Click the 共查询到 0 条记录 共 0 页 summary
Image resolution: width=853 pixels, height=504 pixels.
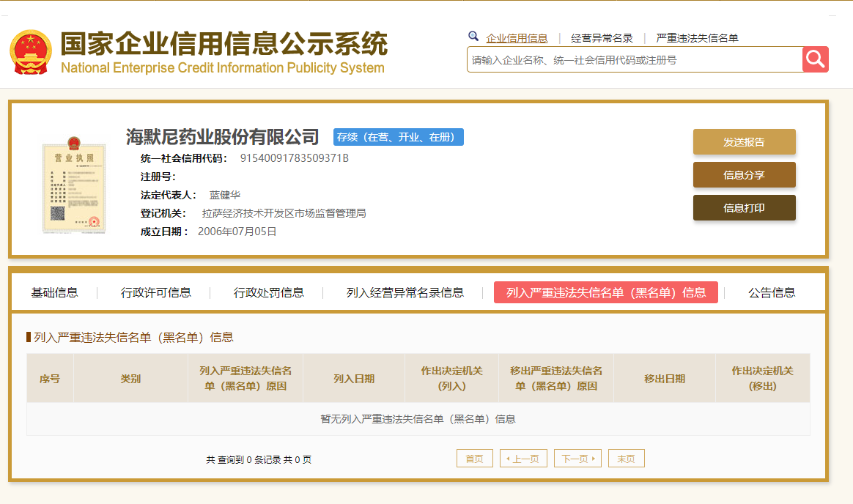click(x=259, y=459)
